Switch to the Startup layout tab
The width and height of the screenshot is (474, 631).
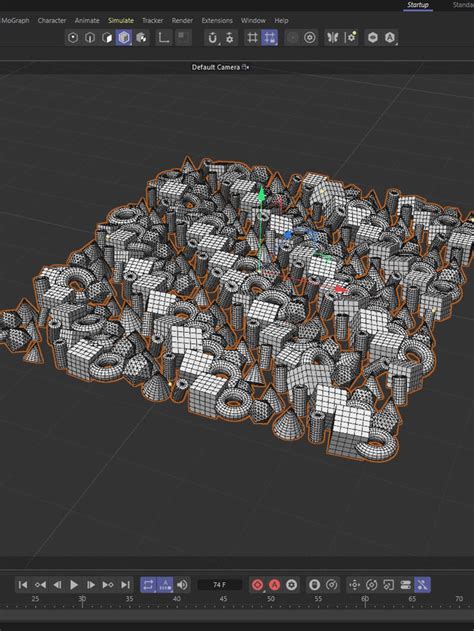pyautogui.click(x=418, y=5)
